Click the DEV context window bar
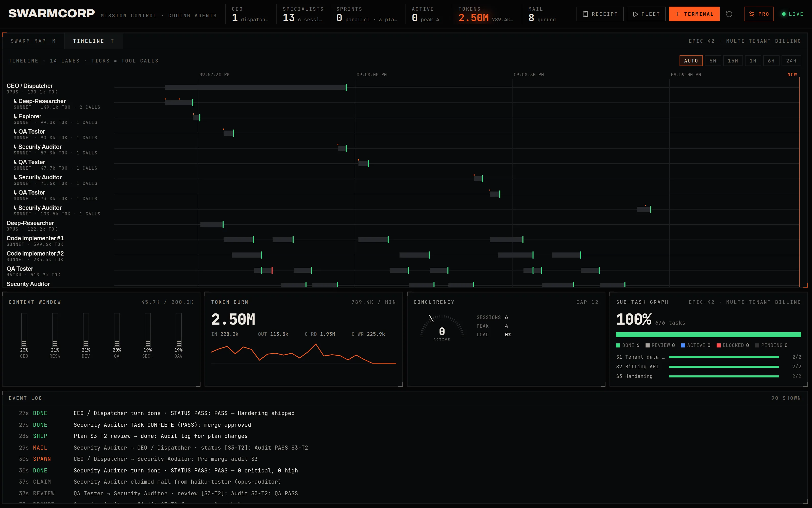Viewport: 812px width, 508px height. click(x=86, y=330)
